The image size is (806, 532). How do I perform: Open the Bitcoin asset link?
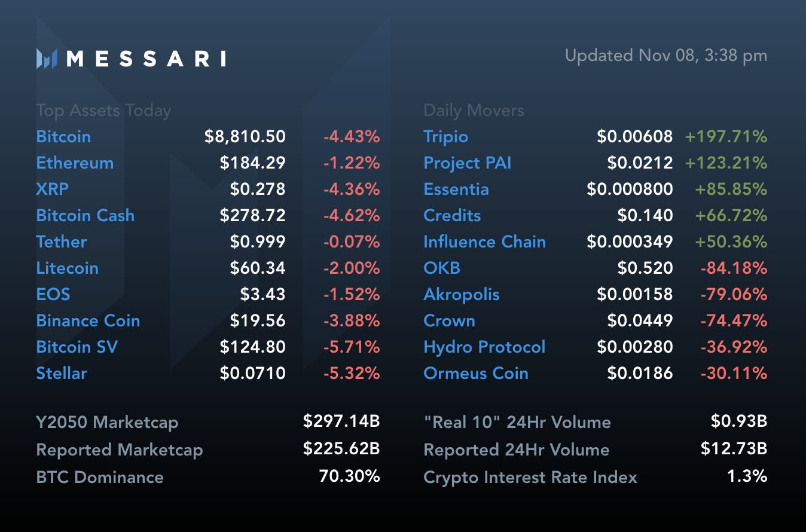pos(63,136)
